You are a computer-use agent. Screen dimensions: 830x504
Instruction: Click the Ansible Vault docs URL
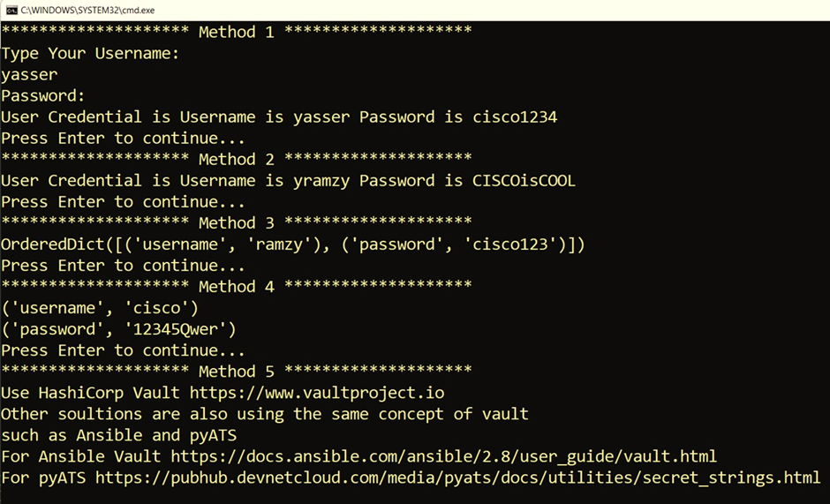443,456
